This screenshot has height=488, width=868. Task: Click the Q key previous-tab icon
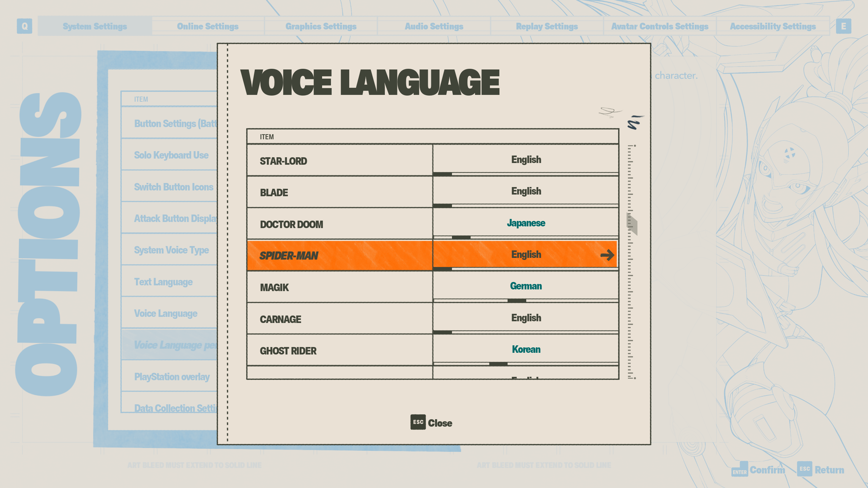(24, 26)
